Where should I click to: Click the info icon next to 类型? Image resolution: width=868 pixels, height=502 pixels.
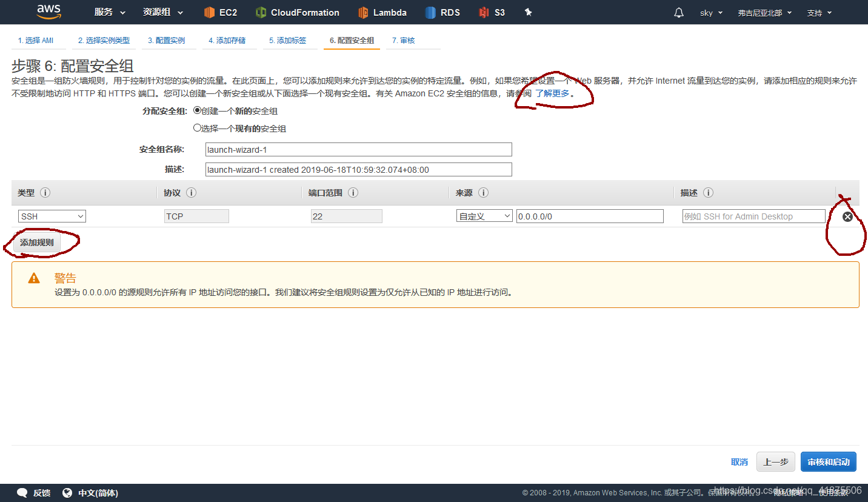tap(45, 193)
